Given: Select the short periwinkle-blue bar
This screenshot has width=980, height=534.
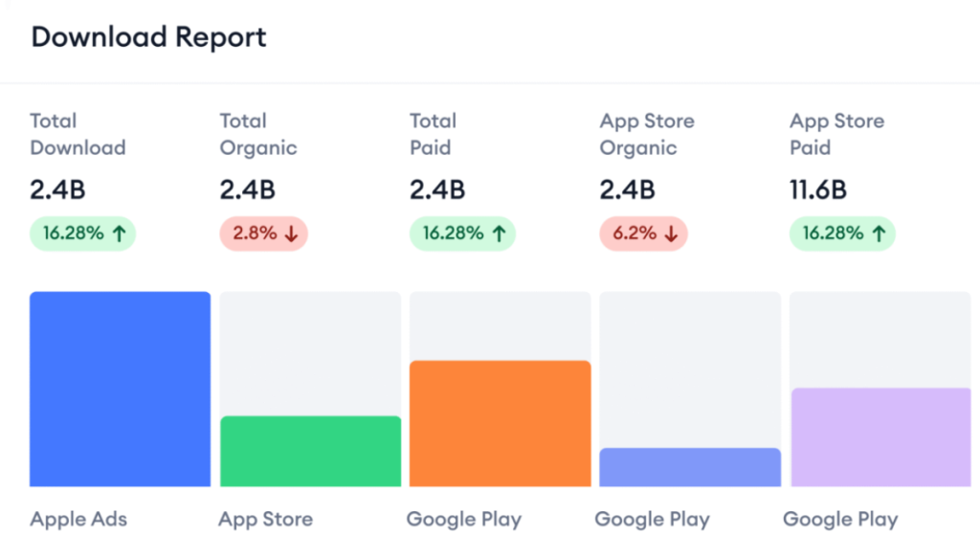Looking at the screenshot, I should [690, 467].
